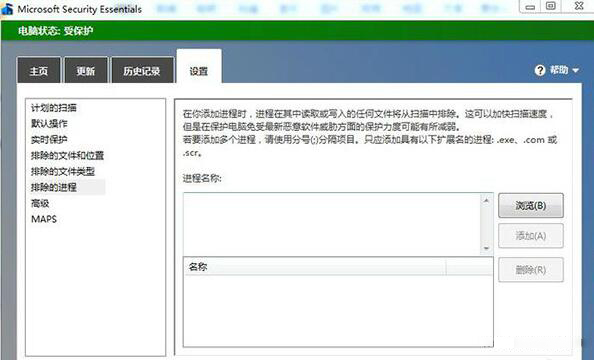Select 默认操作 in settings list

tap(49, 124)
